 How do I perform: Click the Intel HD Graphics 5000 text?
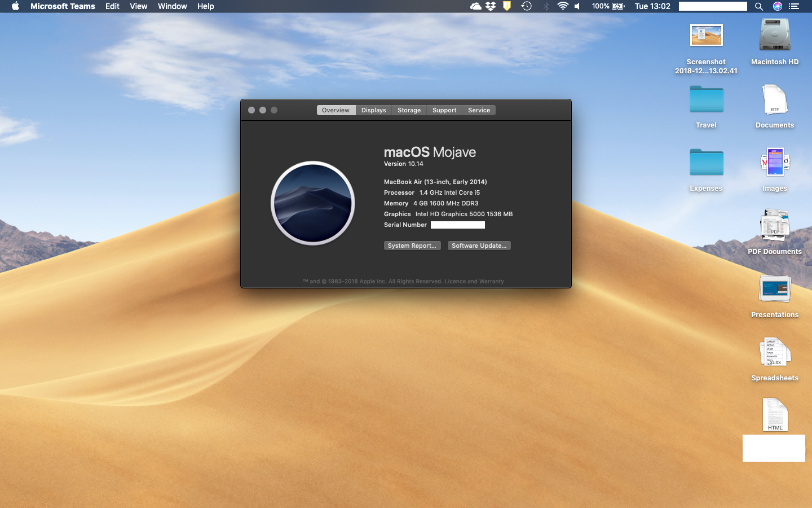(x=464, y=214)
